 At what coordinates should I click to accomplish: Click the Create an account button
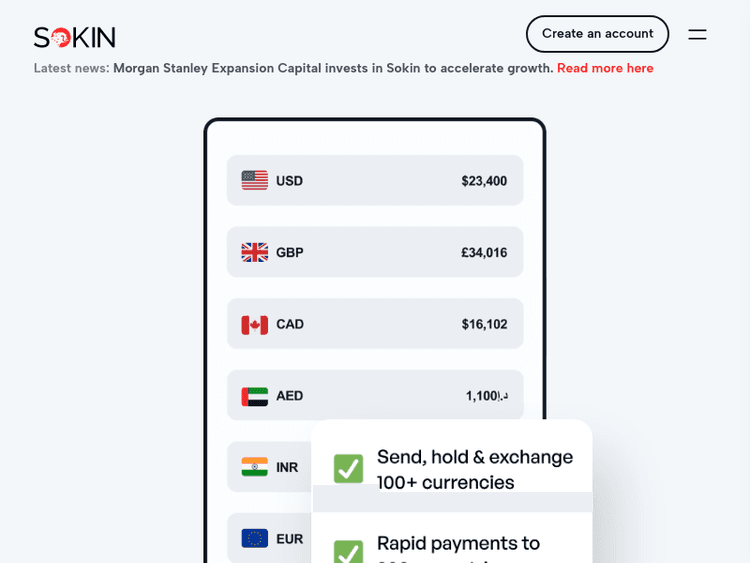(597, 34)
